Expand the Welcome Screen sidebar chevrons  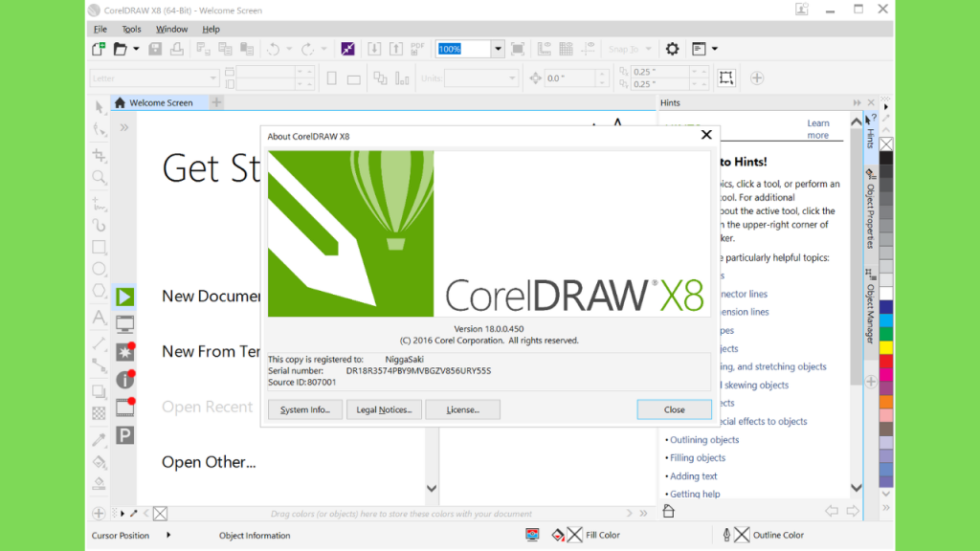[x=124, y=128]
